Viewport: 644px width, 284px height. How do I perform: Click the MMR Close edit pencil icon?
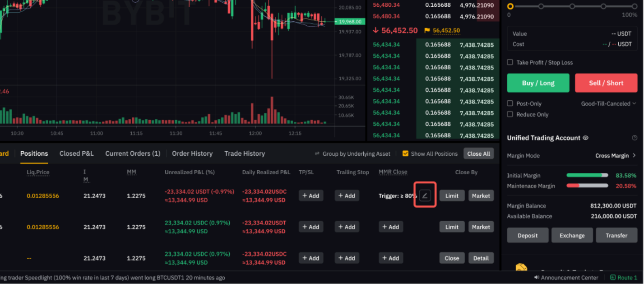click(425, 196)
